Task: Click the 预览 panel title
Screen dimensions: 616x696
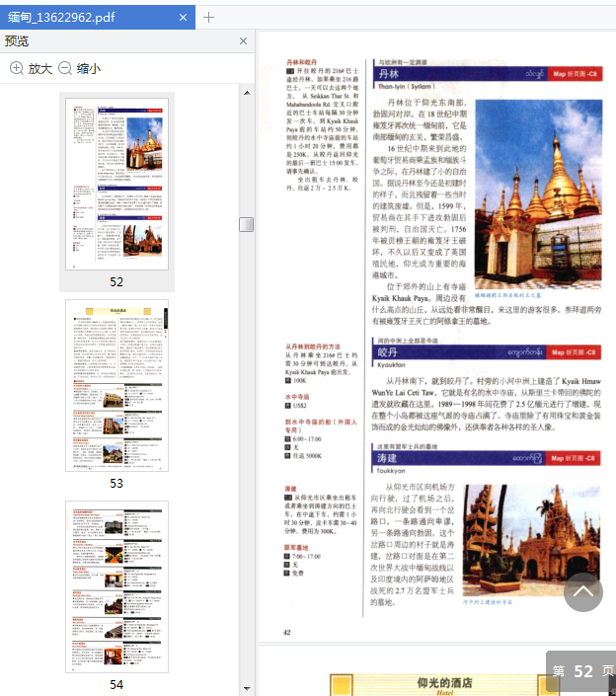Action: point(17,40)
